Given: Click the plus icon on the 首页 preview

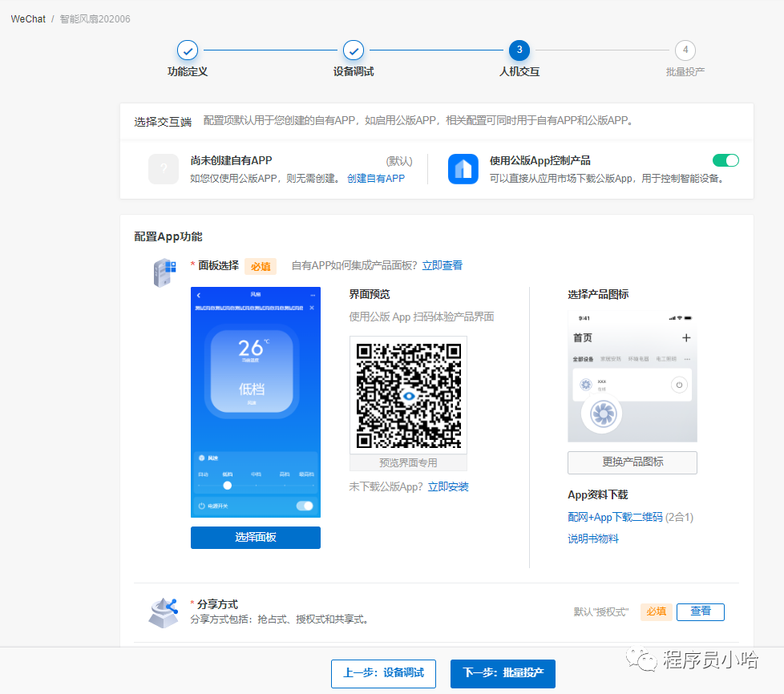Looking at the screenshot, I should [685, 337].
